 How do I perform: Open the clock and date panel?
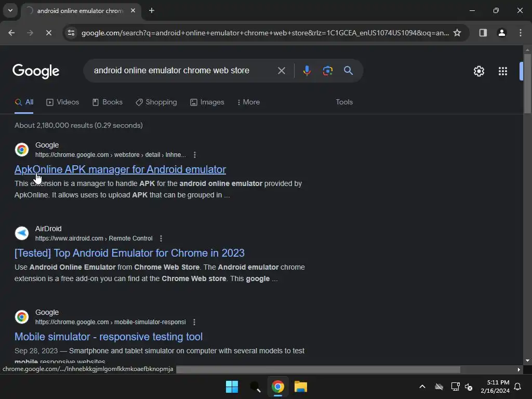(x=495, y=387)
